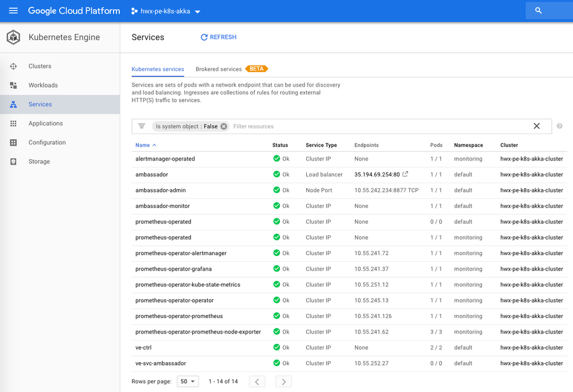
Task: Open the filter options icon
Action: tap(141, 126)
